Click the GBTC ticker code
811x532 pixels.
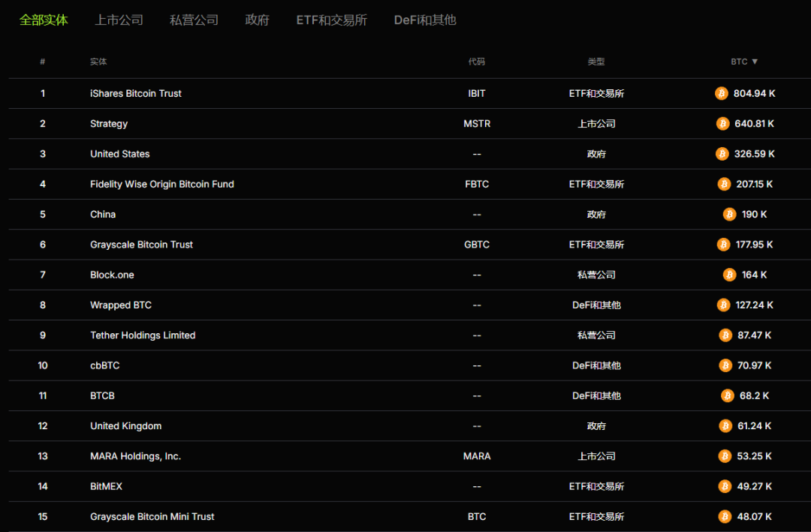click(x=476, y=245)
